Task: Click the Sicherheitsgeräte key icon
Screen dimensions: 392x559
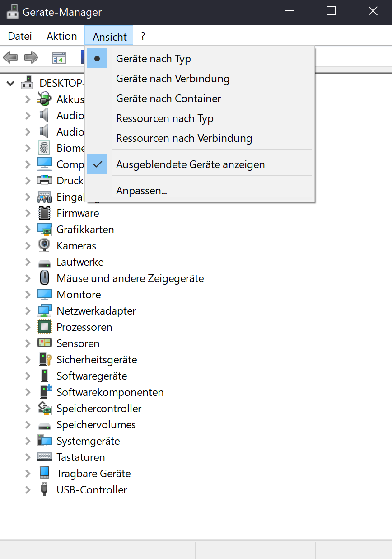Action: (45, 360)
